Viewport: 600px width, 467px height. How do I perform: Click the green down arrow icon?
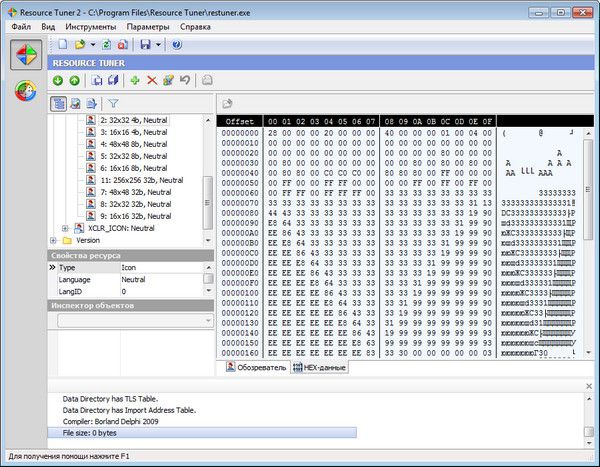[x=58, y=80]
